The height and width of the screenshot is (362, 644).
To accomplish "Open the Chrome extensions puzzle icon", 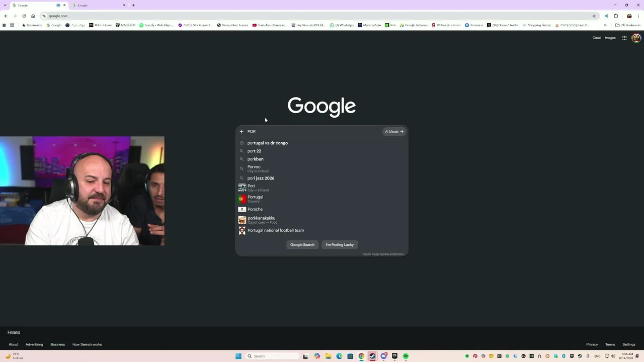I will tap(616, 16).
